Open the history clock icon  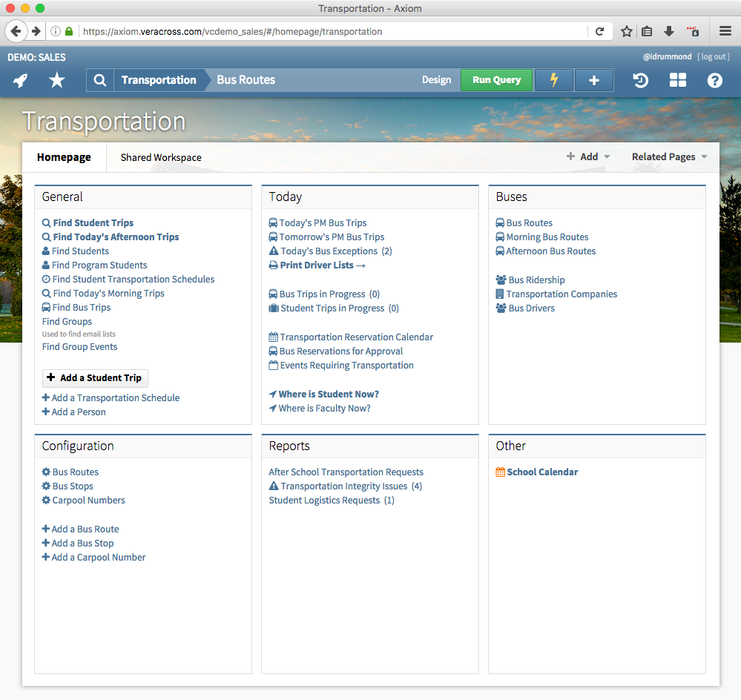click(x=641, y=80)
